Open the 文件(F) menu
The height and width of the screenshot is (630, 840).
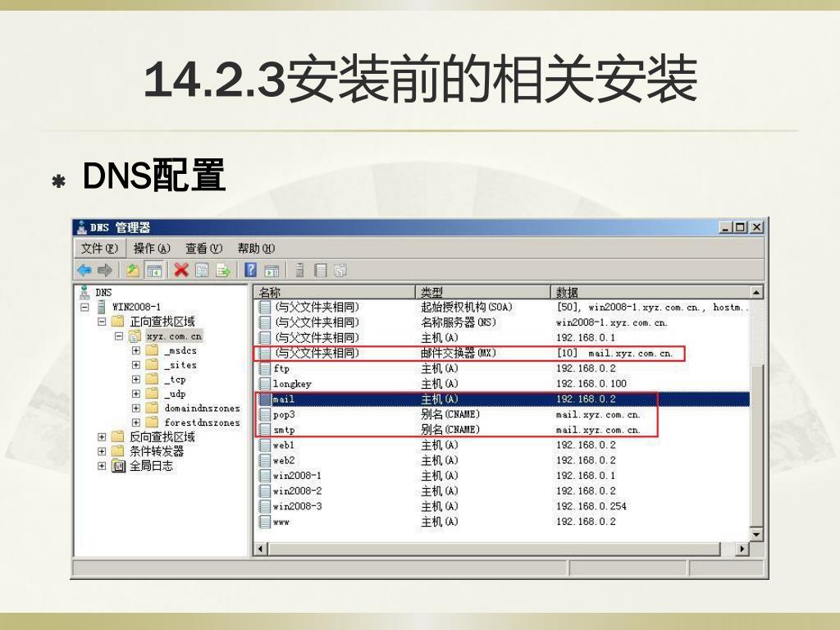99,249
